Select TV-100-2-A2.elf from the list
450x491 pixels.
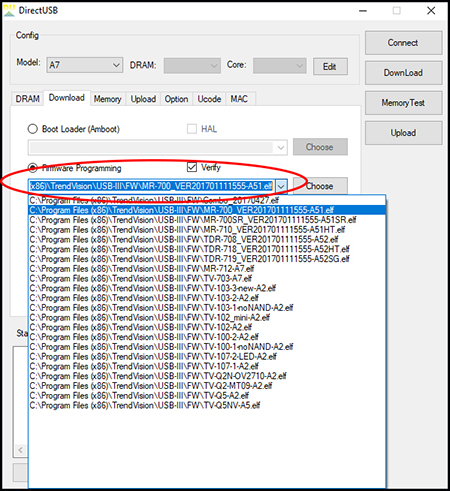point(207,337)
